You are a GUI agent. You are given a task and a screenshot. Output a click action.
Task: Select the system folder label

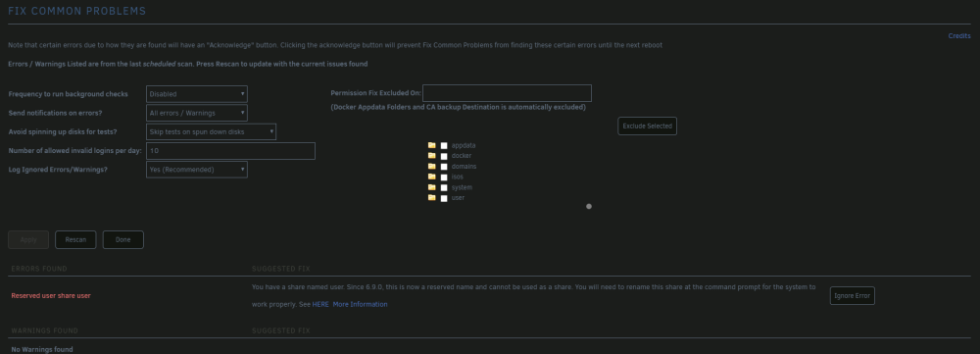click(x=462, y=187)
